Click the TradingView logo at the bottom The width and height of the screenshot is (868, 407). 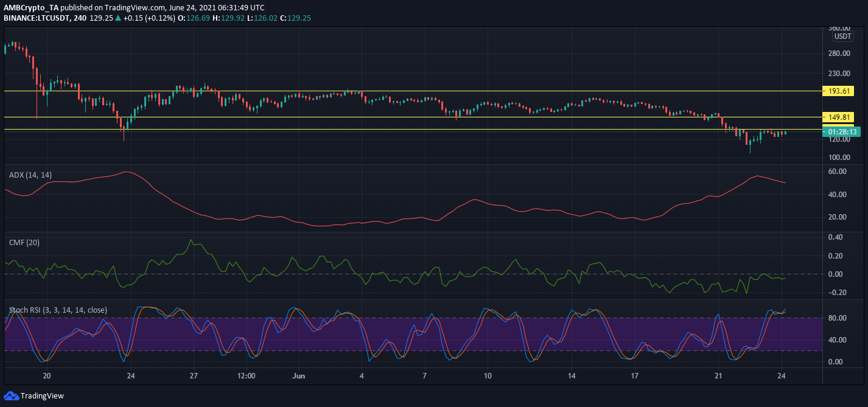(33, 395)
